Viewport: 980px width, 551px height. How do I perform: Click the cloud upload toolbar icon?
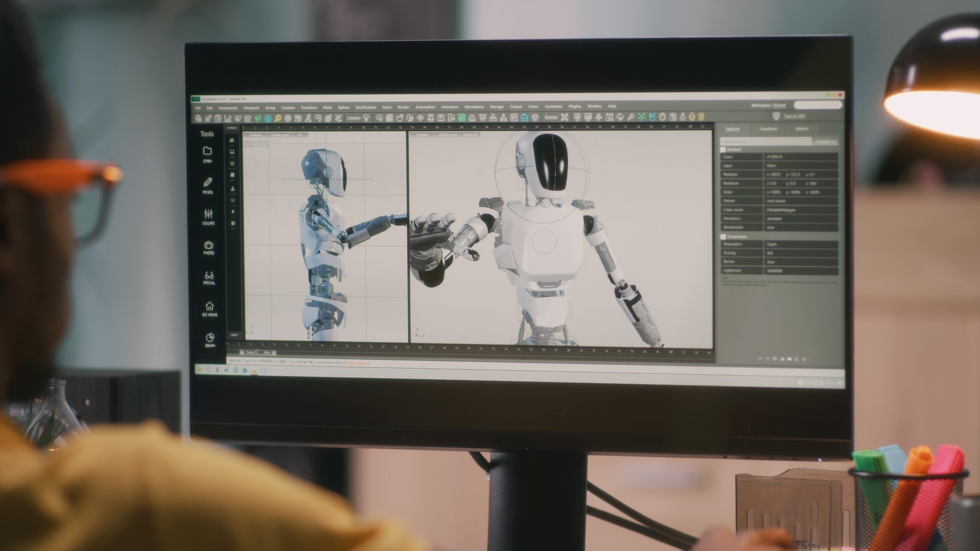click(620, 117)
